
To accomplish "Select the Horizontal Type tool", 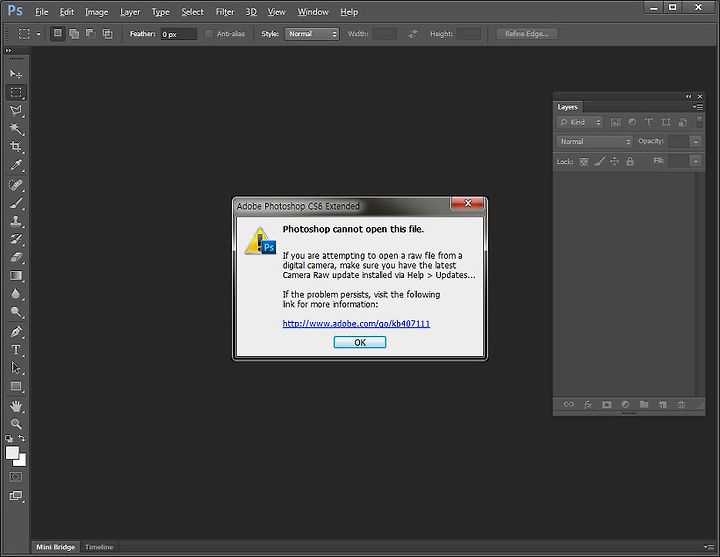I will (x=16, y=350).
